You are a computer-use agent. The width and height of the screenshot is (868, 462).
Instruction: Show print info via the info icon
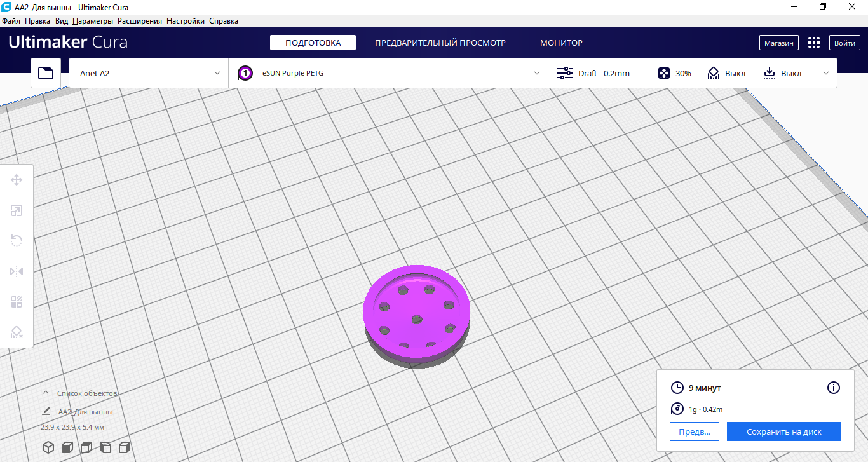[x=833, y=388]
